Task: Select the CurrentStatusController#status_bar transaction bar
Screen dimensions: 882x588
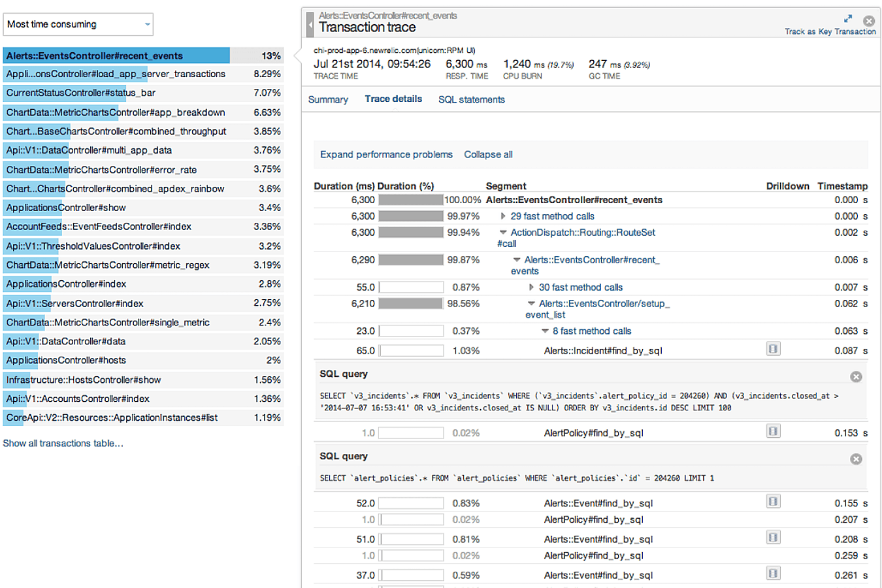Action: [x=81, y=93]
